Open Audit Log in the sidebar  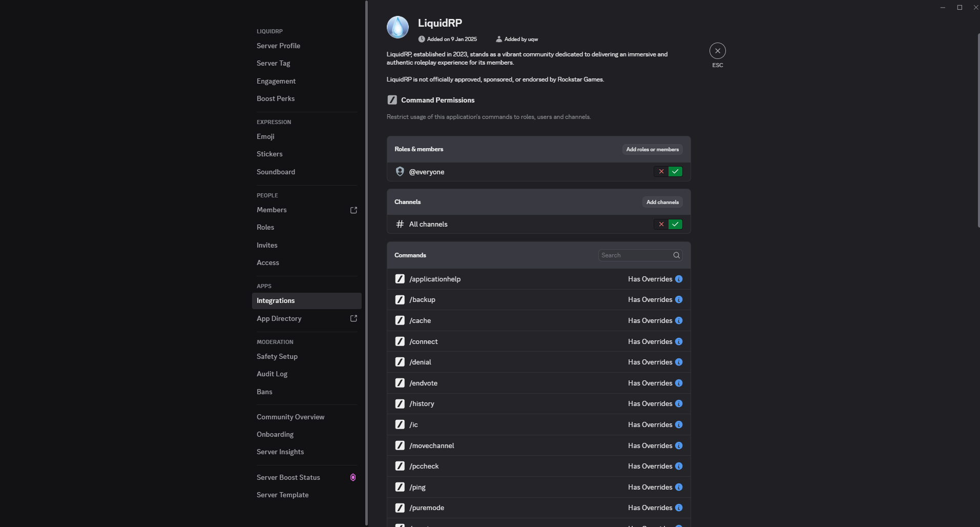(272, 374)
